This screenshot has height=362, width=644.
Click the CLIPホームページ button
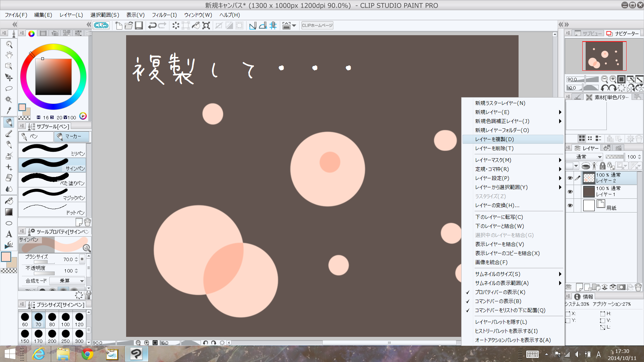click(317, 25)
